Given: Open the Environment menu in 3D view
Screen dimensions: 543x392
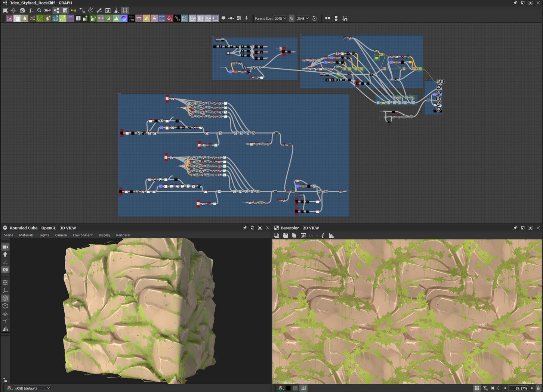Looking at the screenshot, I should pos(83,235).
